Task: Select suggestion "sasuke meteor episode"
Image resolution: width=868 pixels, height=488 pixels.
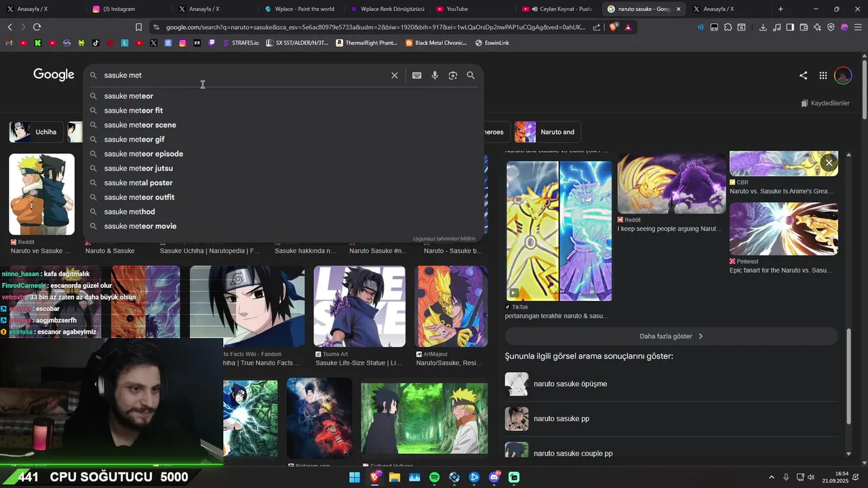Action: (x=283, y=154)
